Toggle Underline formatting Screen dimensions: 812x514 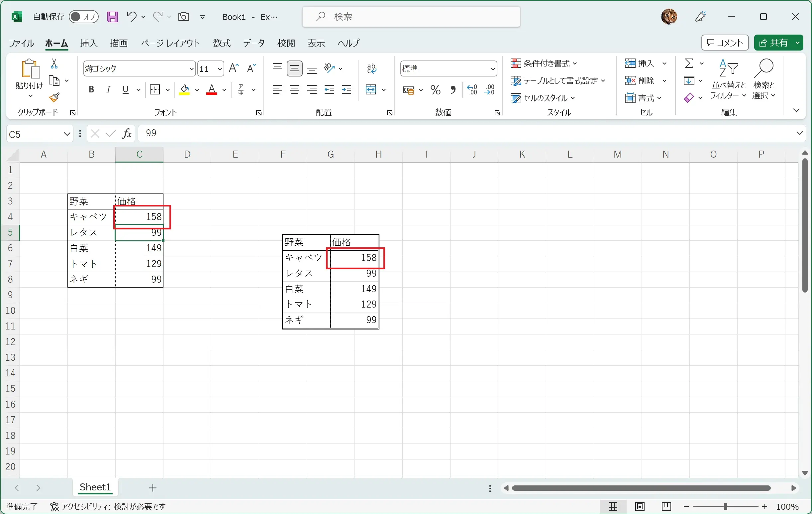coord(126,90)
